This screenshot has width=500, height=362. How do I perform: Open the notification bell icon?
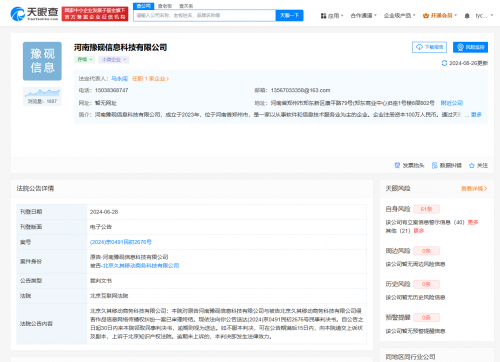467,16
